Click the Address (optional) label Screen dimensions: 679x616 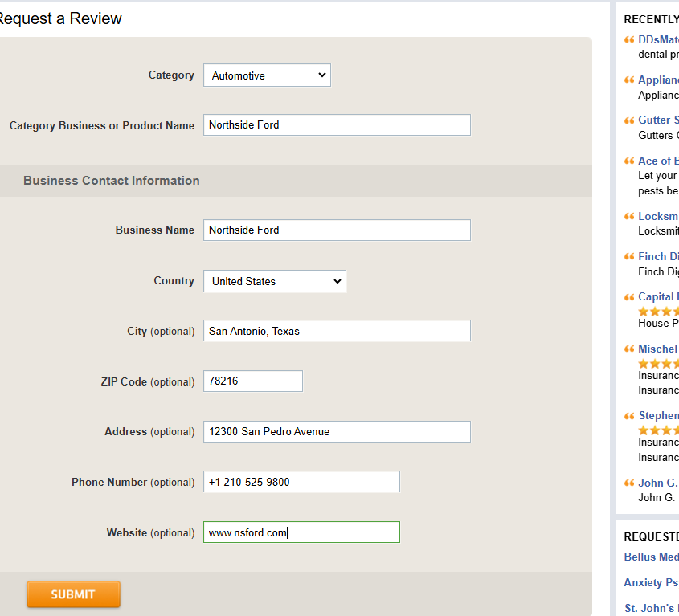click(x=149, y=432)
